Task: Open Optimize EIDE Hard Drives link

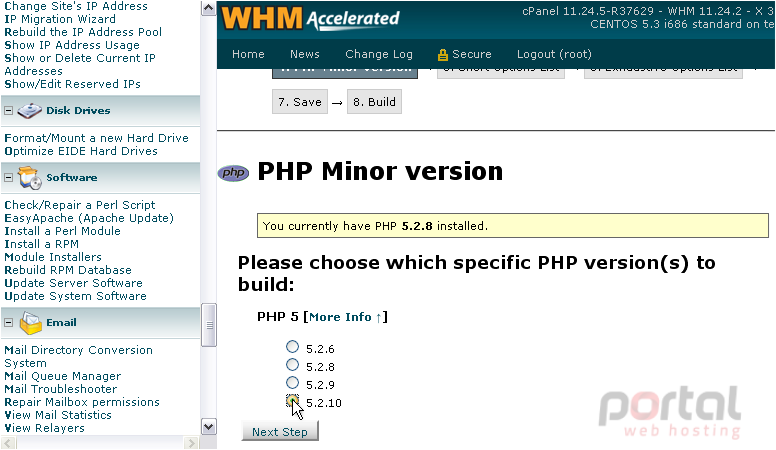Action: (81, 151)
